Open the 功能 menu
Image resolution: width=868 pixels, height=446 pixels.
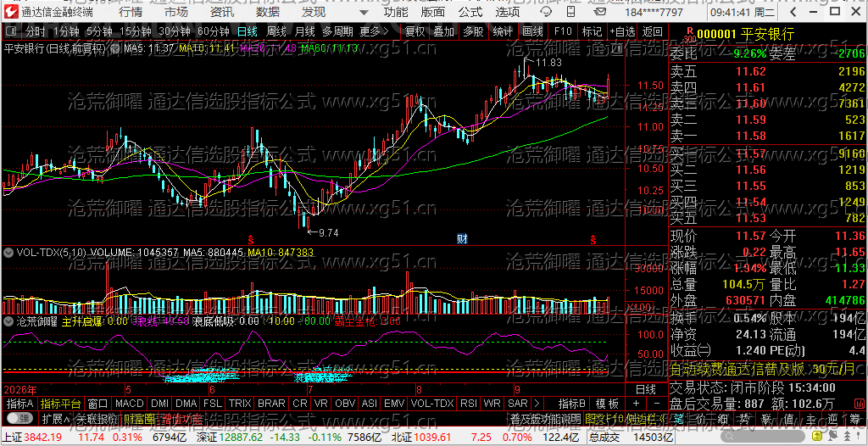click(396, 12)
